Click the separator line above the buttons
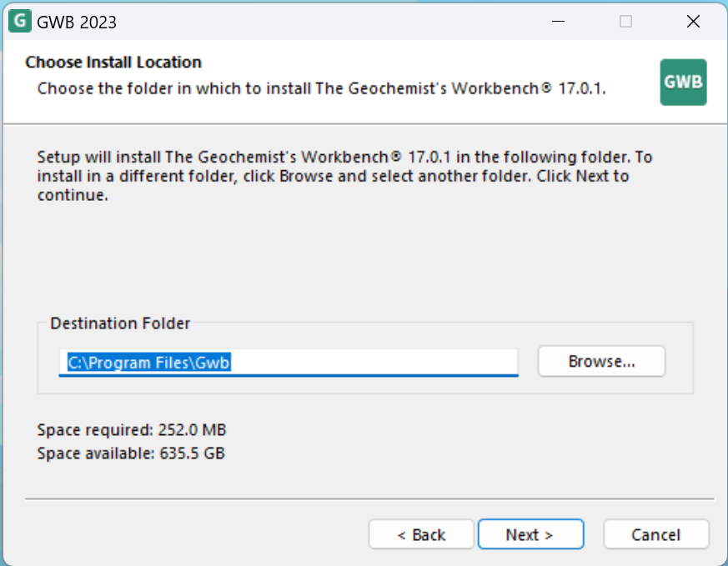This screenshot has height=566, width=728. point(369,499)
